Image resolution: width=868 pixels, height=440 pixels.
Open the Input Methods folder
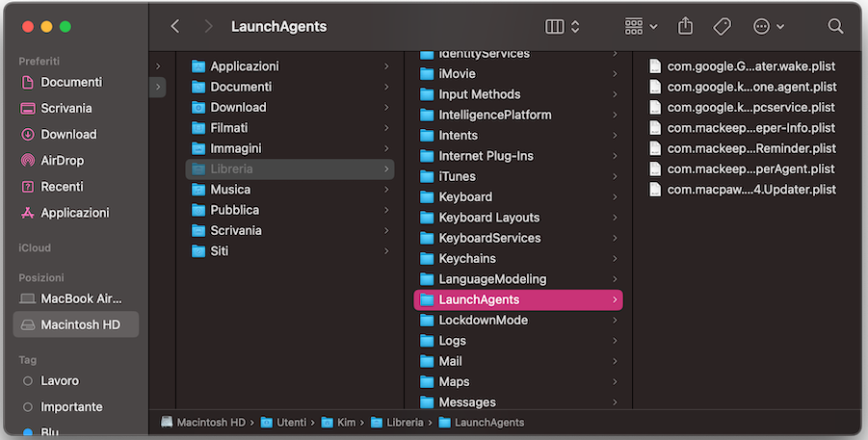pyautogui.click(x=518, y=94)
